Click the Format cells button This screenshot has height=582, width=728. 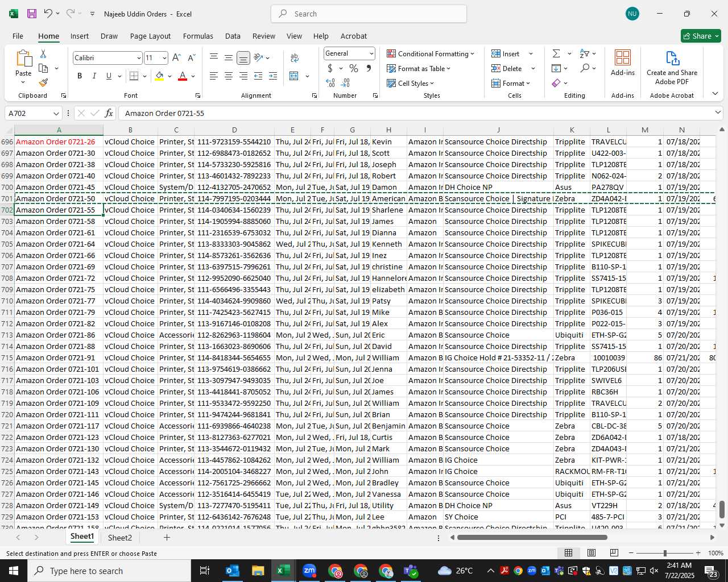(511, 83)
